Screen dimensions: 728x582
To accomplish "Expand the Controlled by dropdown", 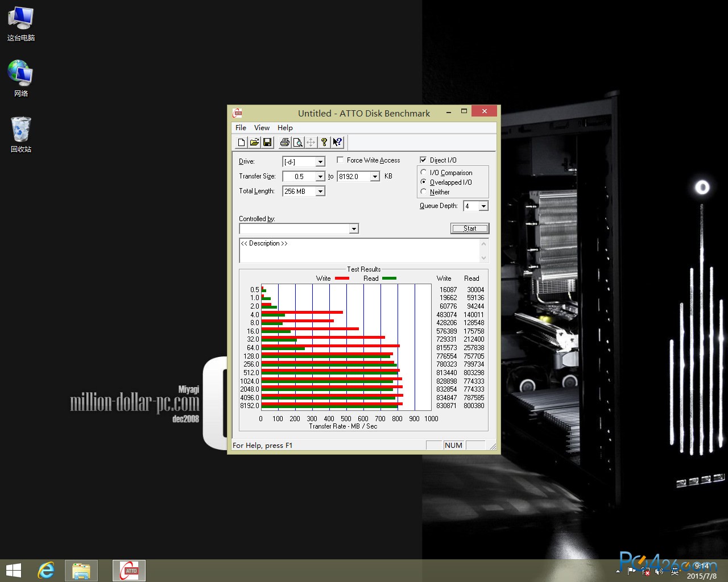I will (x=354, y=228).
